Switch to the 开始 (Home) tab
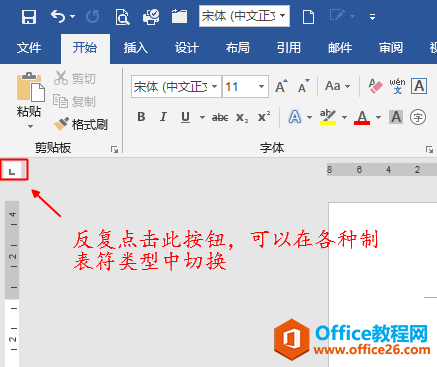 [85, 48]
